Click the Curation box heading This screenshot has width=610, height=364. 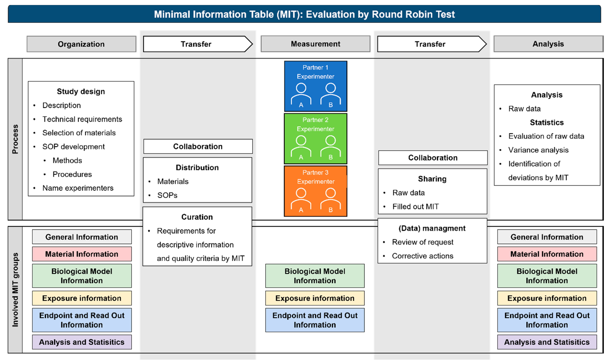(x=197, y=217)
